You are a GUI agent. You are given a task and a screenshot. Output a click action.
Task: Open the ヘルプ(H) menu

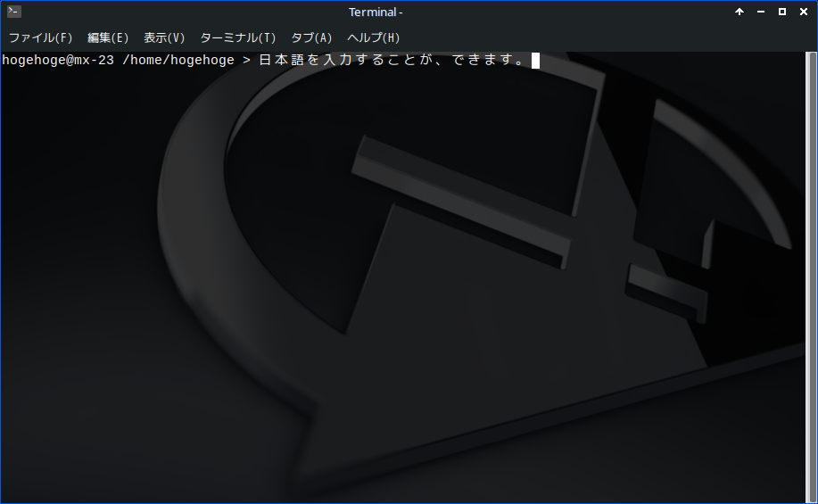(374, 38)
